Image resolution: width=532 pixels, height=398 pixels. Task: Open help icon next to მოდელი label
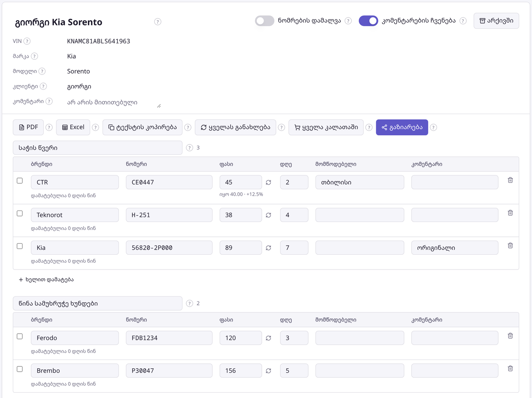42,71
